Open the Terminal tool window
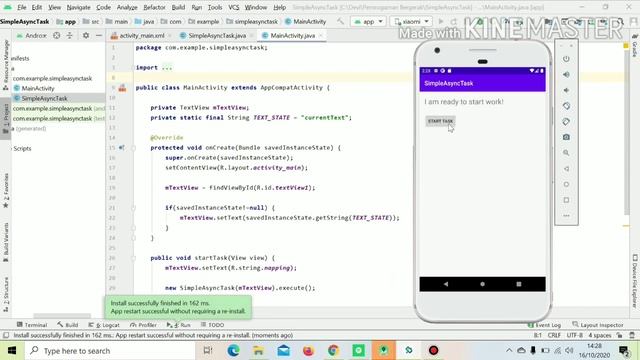This screenshot has height=360, width=640. (x=32, y=325)
